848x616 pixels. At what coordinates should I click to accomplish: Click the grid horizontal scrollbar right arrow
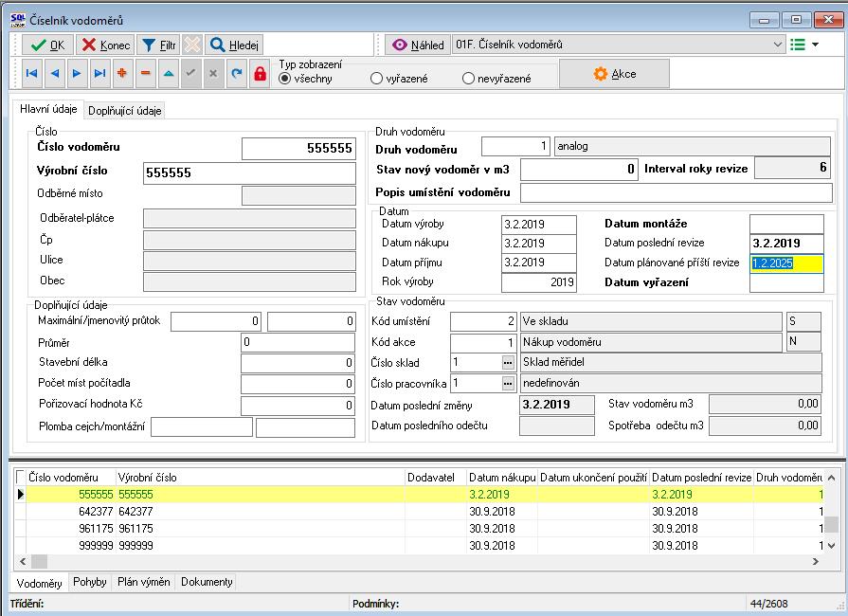[x=816, y=562]
